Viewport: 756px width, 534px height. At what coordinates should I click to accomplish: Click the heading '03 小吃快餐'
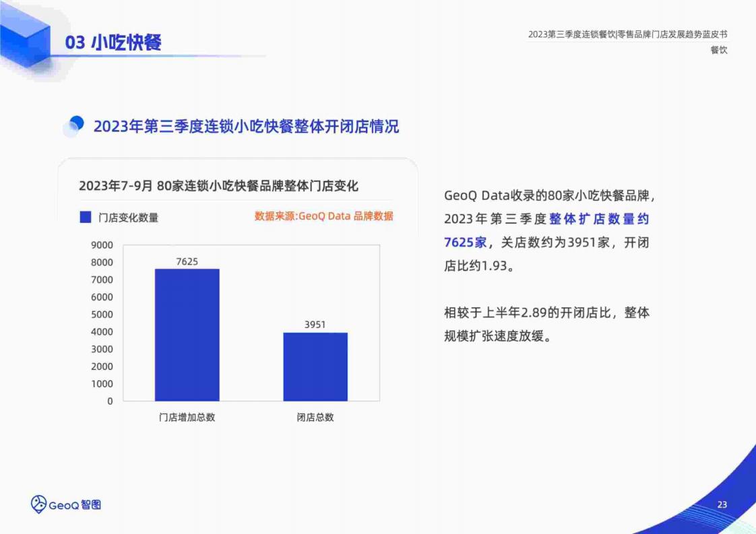113,42
